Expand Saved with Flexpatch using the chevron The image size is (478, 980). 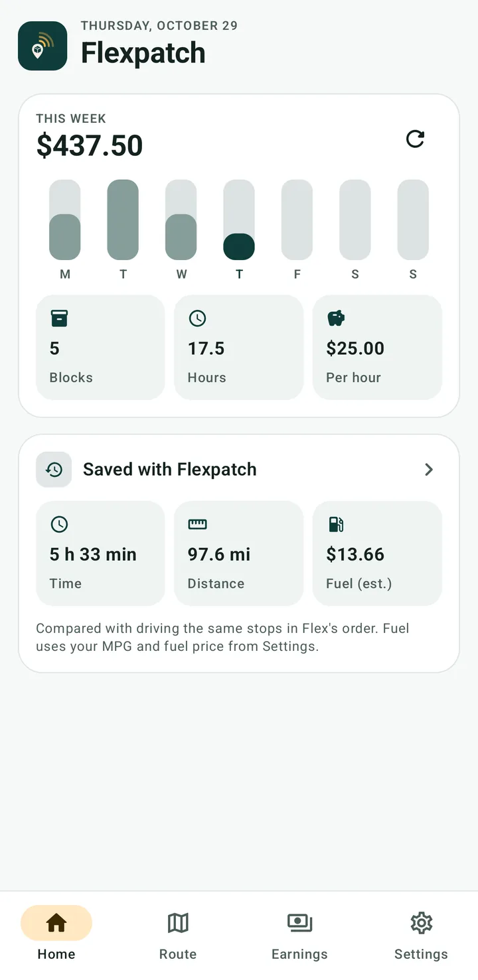[429, 470]
